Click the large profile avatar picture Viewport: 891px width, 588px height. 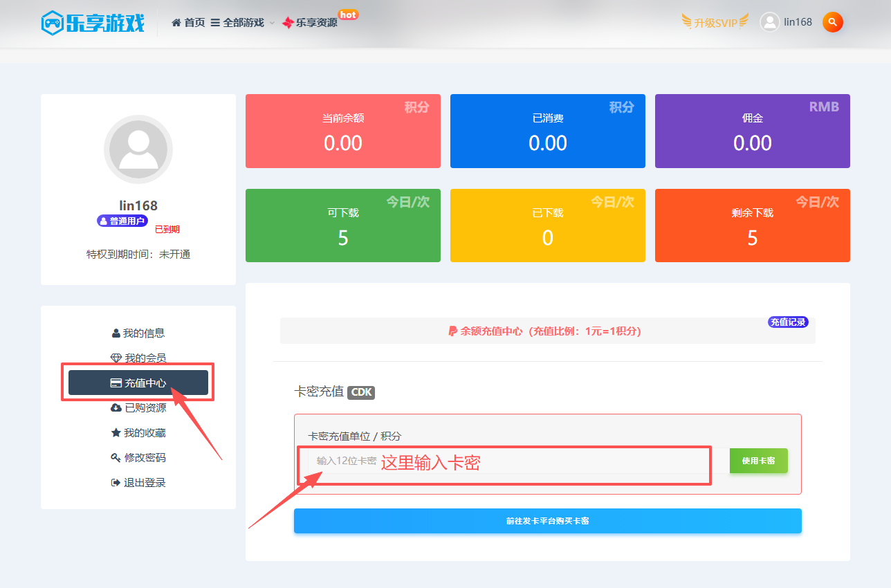(x=138, y=149)
